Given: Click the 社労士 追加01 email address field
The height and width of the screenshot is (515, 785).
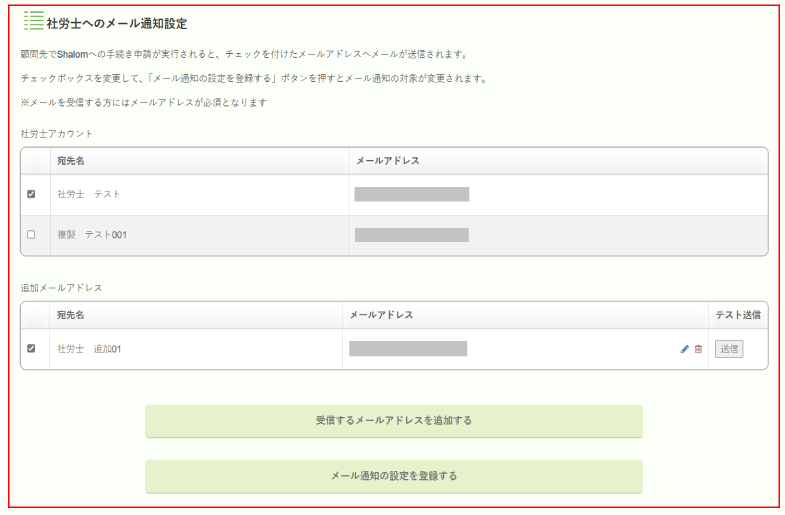Looking at the screenshot, I should click(408, 349).
